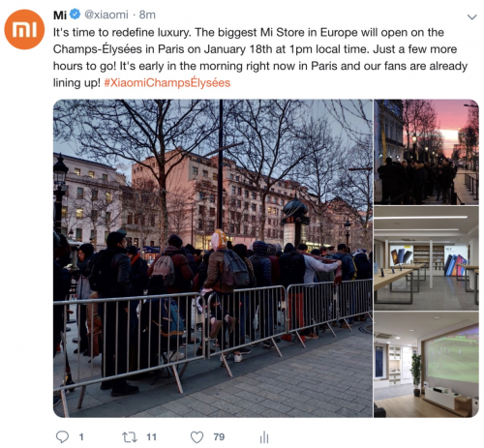Expand the tweet options chevron menu
This screenshot has height=448, width=484.
pos(472,16)
